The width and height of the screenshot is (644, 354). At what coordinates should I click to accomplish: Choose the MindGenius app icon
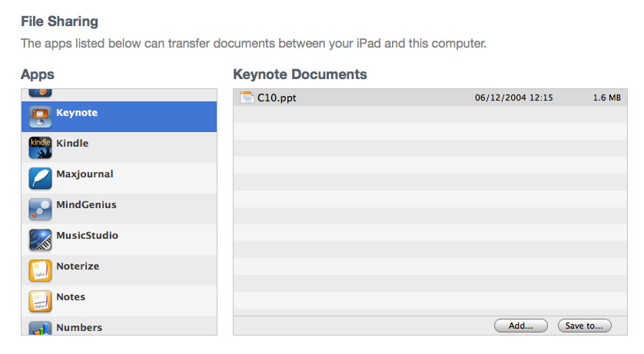[40, 209]
